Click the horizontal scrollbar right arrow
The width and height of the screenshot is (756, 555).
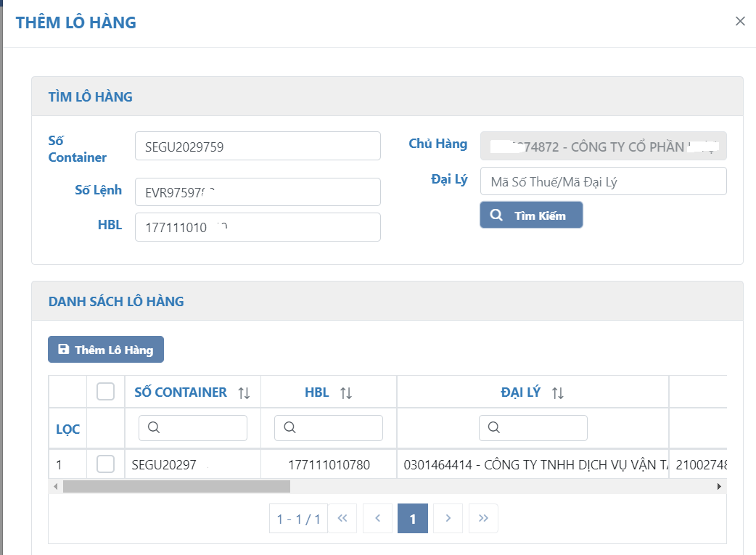(x=719, y=486)
